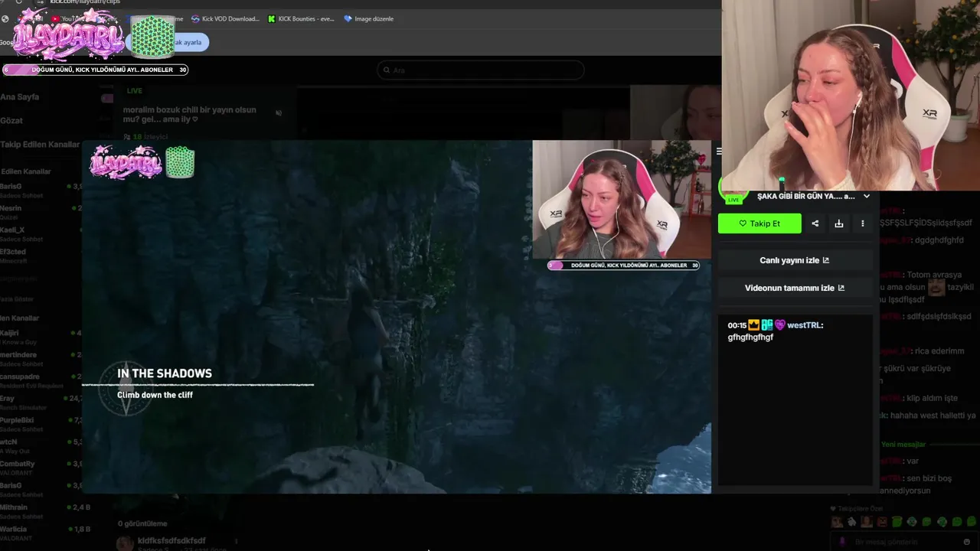Select cansupadre channel in sidebar
Screen dimensions: 980x551
[x=41, y=381]
